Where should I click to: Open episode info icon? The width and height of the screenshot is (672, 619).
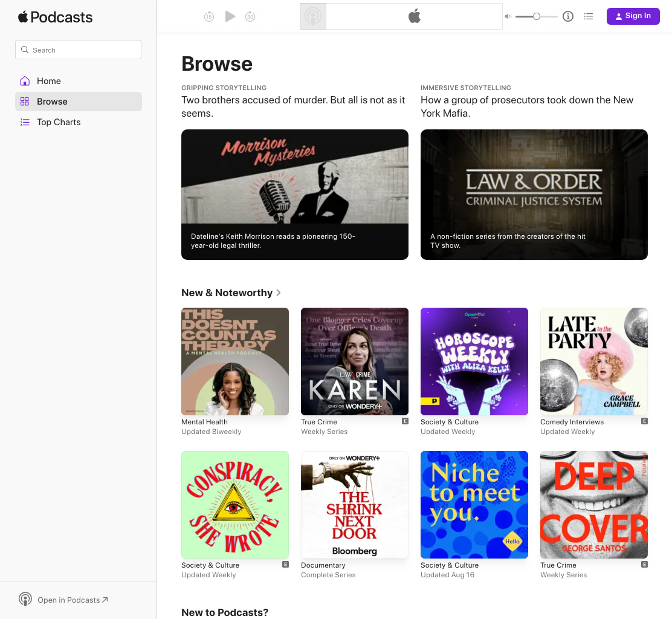pyautogui.click(x=568, y=16)
